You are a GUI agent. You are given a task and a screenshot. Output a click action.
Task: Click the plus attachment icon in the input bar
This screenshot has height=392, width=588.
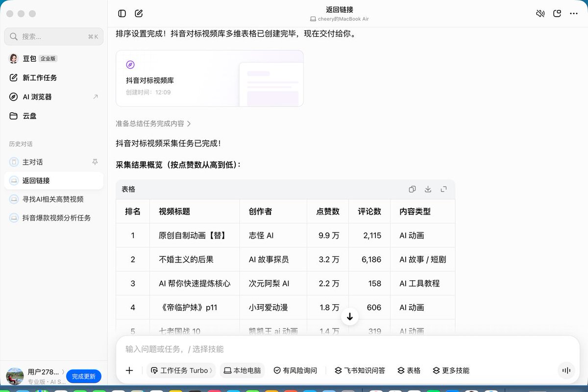[x=129, y=370]
